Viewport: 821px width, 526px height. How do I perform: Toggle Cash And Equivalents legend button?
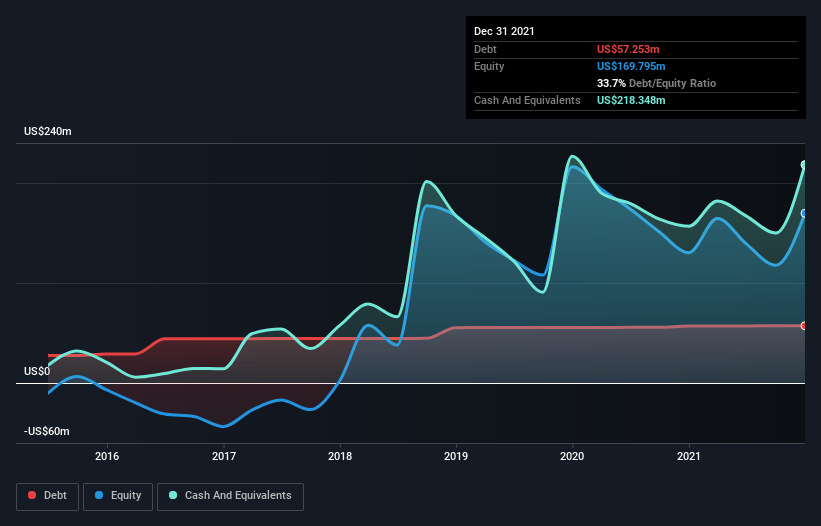click(230, 496)
